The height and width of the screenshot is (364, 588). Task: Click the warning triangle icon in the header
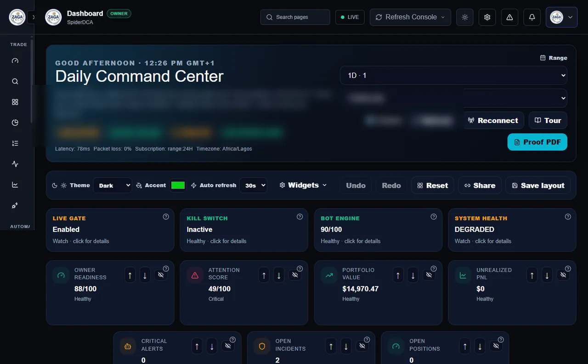click(x=509, y=17)
